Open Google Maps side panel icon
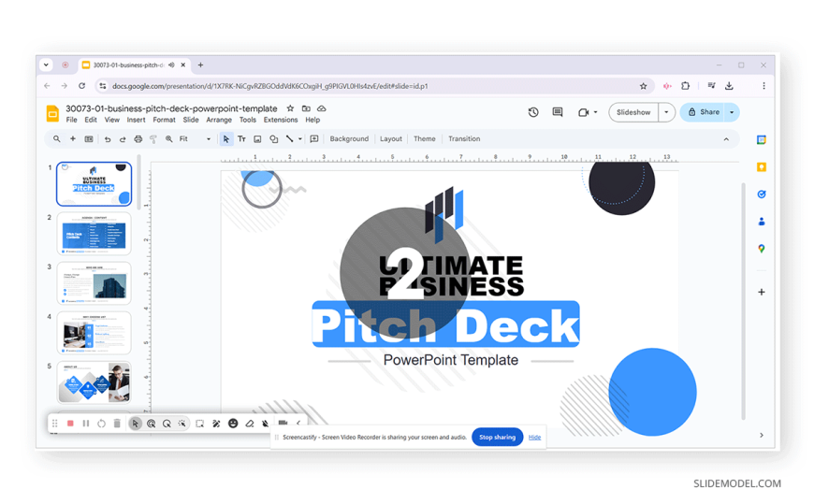Screen dimensions: 814x504 (761, 249)
